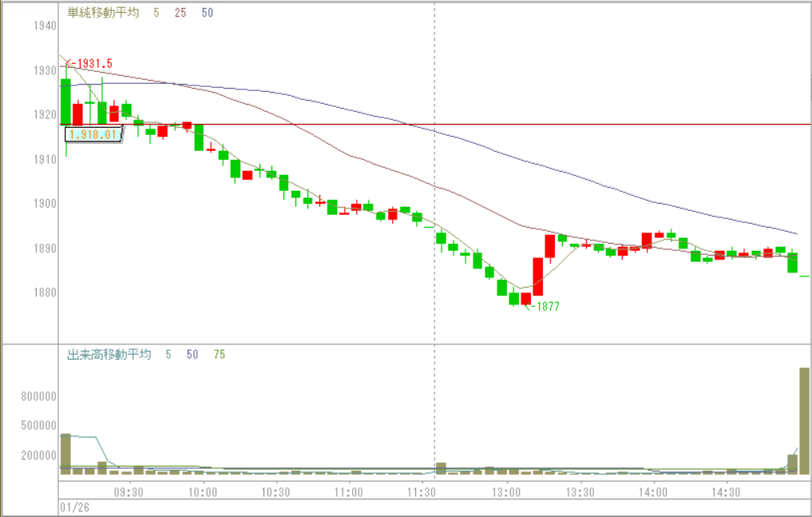This screenshot has width=812, height=517.
Task: Click the 11:00 time axis label
Action: pyautogui.click(x=349, y=492)
